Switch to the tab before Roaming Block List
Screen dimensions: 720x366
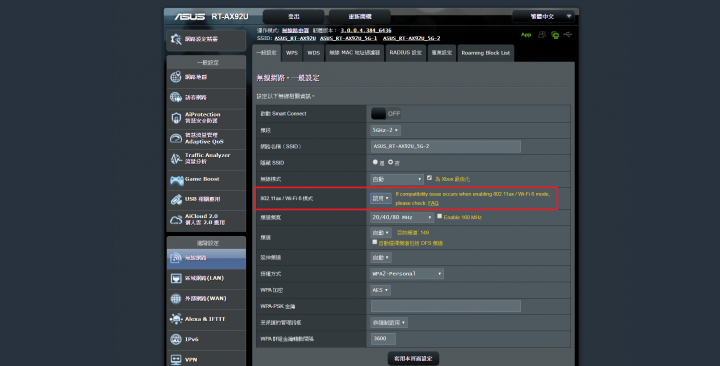tap(442, 53)
